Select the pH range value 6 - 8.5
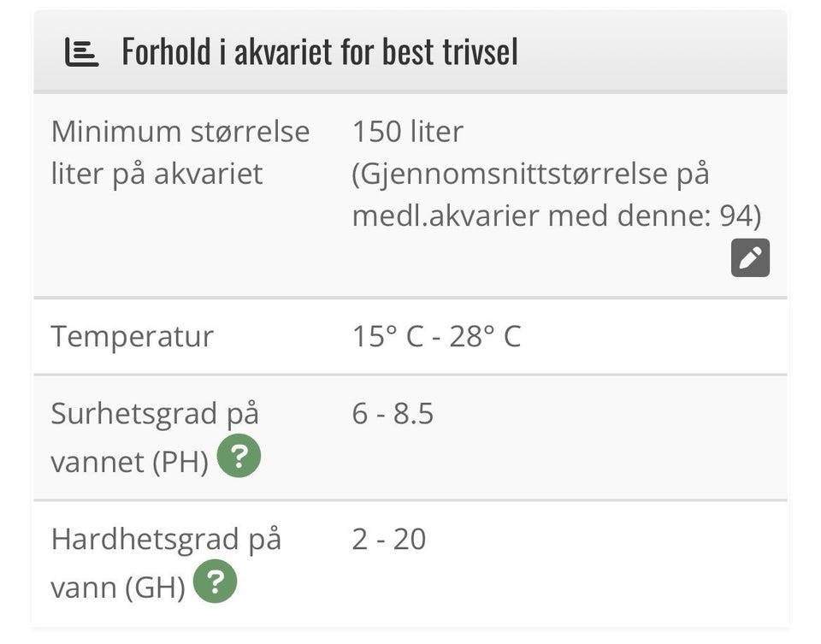This screenshot has width=821, height=644. 393,414
